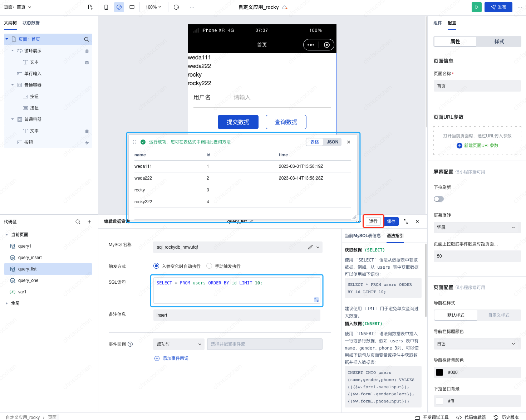Expand the query editor to fullscreen
526x420 pixels.
(x=406, y=221)
